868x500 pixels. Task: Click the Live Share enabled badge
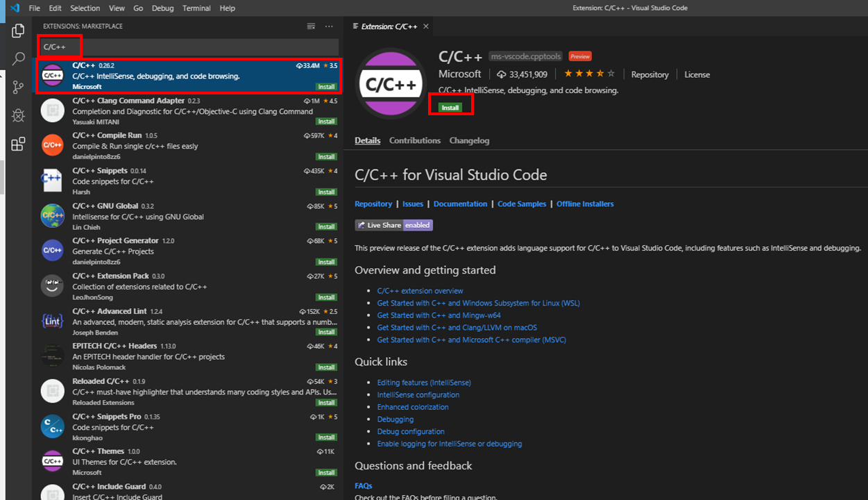[393, 225]
